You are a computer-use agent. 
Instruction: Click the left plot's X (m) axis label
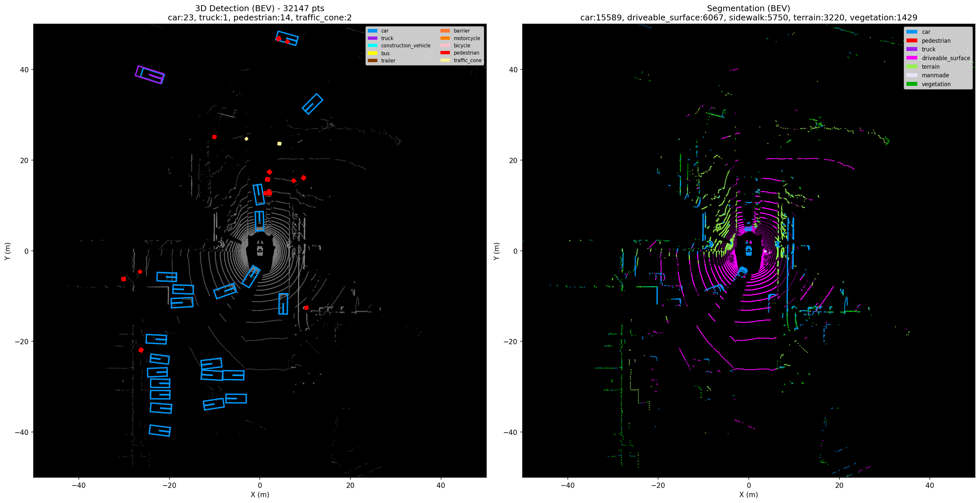[259, 495]
